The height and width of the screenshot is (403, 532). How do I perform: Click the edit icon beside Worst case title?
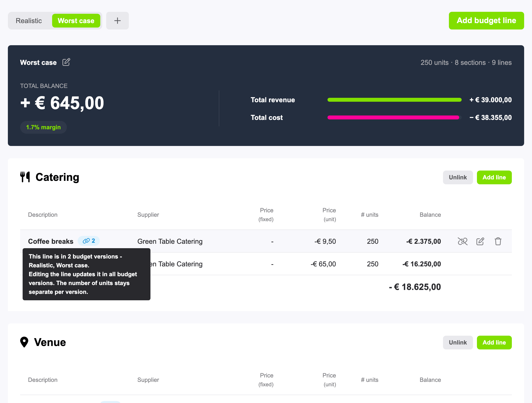point(66,62)
